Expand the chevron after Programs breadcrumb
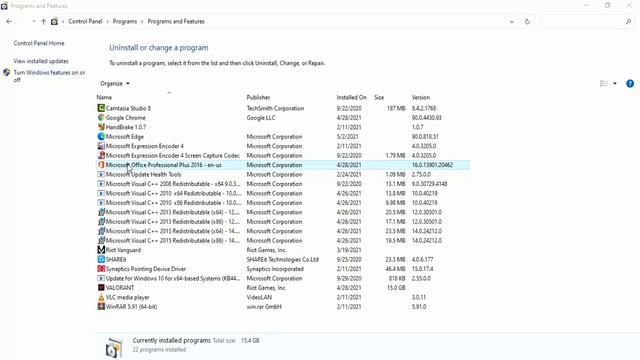Viewport: 640px width, 360px height. (x=142, y=22)
